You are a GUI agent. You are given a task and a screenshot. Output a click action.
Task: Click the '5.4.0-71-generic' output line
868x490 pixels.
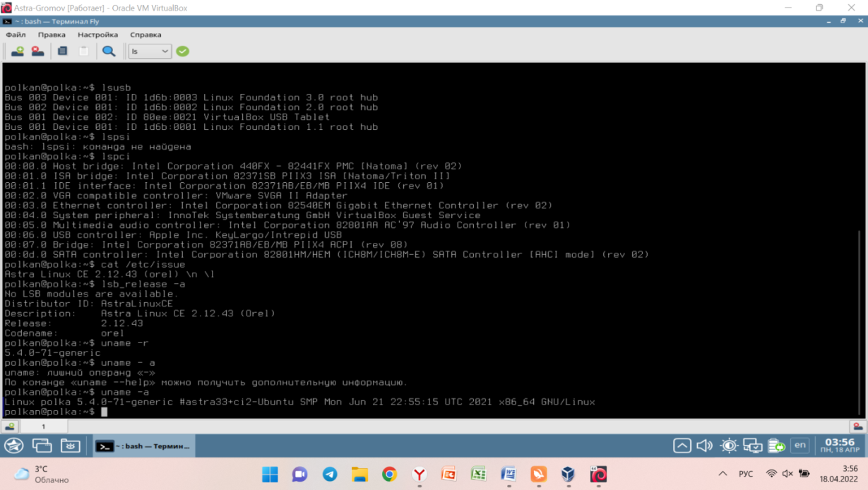pos(53,352)
